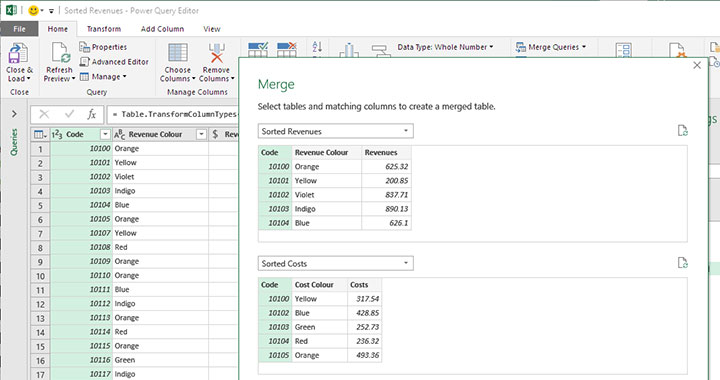Open the Revenue Colour column filter dropdown

(x=201, y=134)
